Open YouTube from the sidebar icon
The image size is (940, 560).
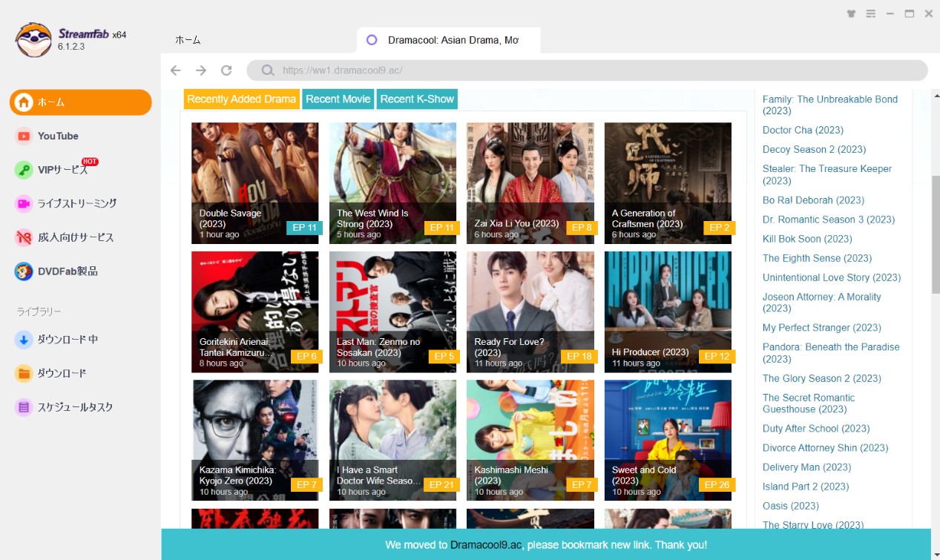click(x=24, y=136)
